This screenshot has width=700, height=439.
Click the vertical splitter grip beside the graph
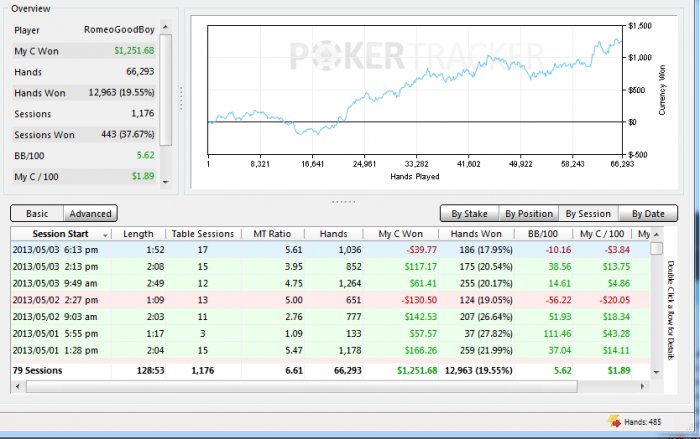[x=181, y=98]
